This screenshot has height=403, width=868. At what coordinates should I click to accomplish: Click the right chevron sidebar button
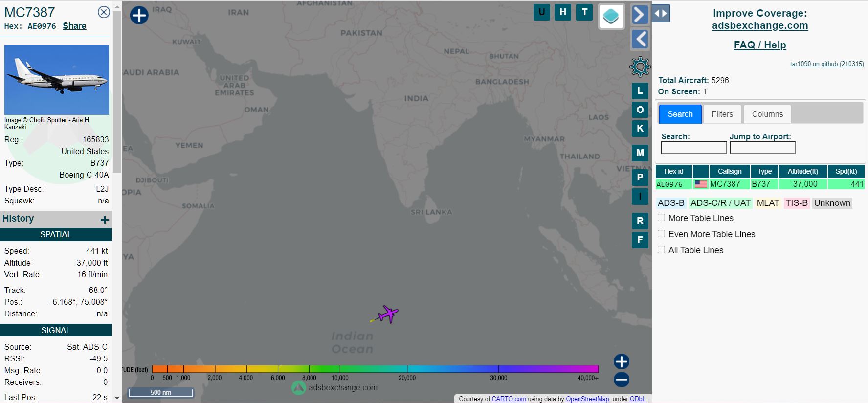(640, 15)
